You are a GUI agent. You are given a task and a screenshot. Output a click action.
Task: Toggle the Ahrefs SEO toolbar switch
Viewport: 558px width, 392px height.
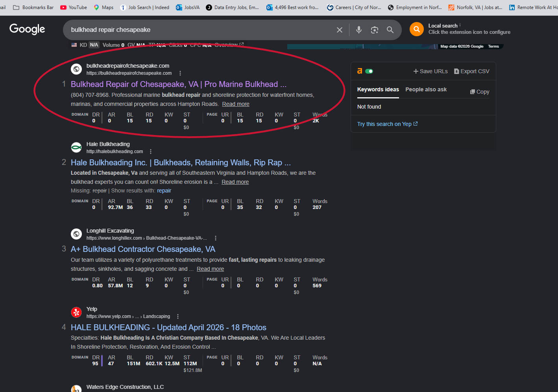(369, 71)
